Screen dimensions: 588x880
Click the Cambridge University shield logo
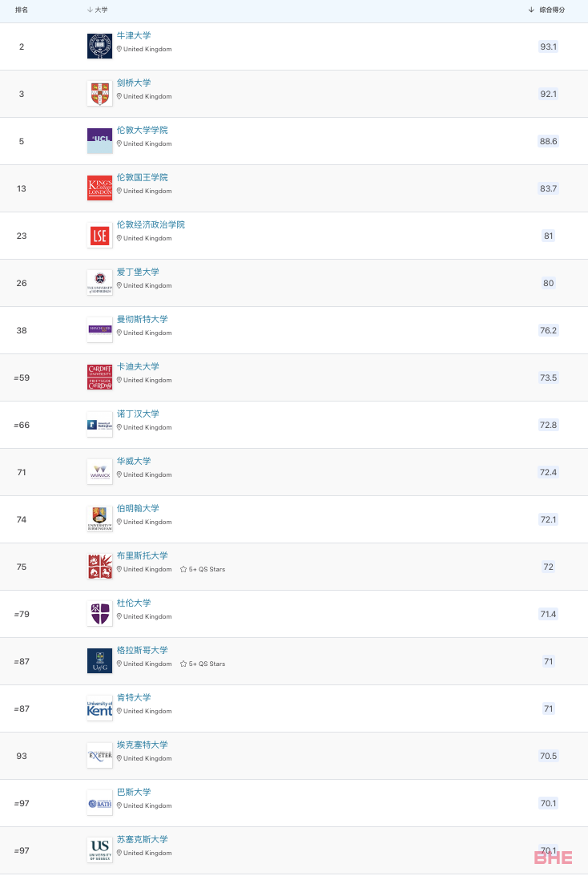point(100,94)
